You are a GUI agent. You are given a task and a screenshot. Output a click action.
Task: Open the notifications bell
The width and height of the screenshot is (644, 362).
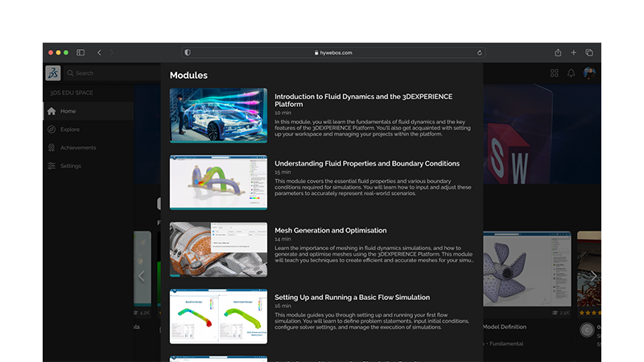click(572, 73)
